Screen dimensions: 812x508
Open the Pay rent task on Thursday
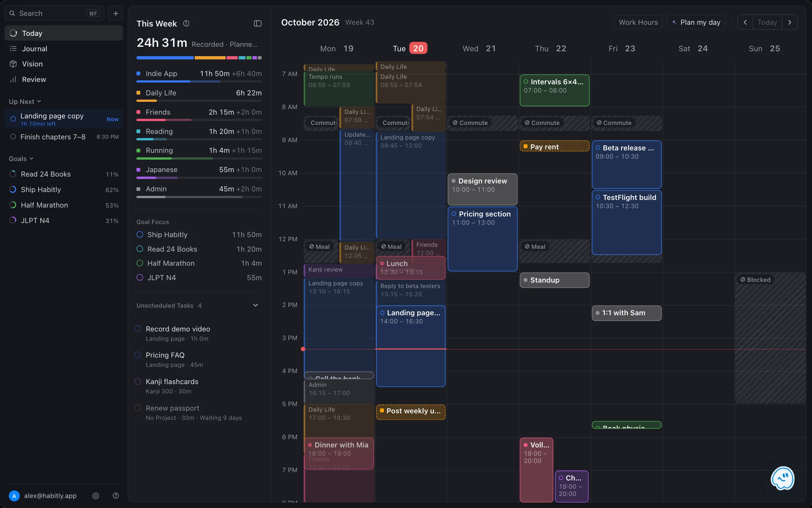554,146
